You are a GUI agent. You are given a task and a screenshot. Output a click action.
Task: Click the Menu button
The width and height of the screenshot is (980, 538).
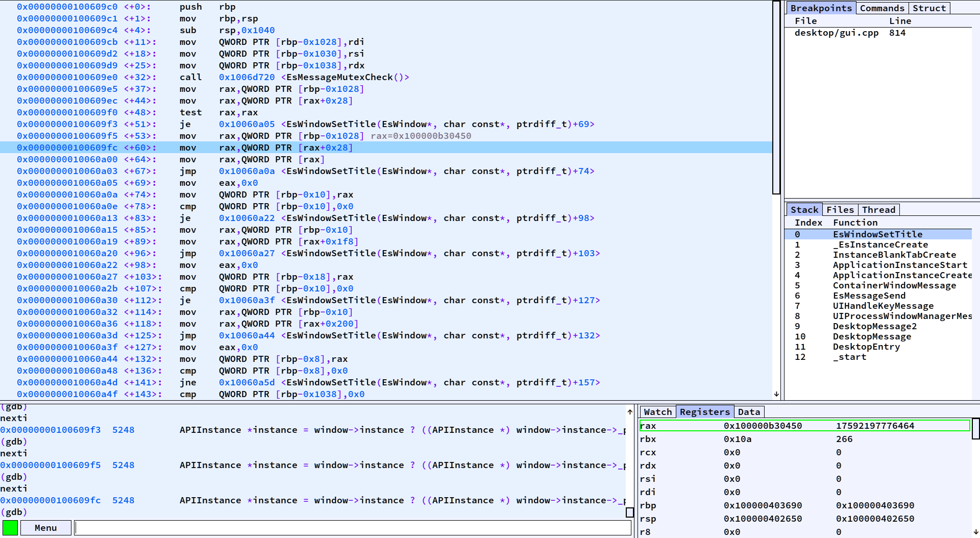tap(45, 527)
